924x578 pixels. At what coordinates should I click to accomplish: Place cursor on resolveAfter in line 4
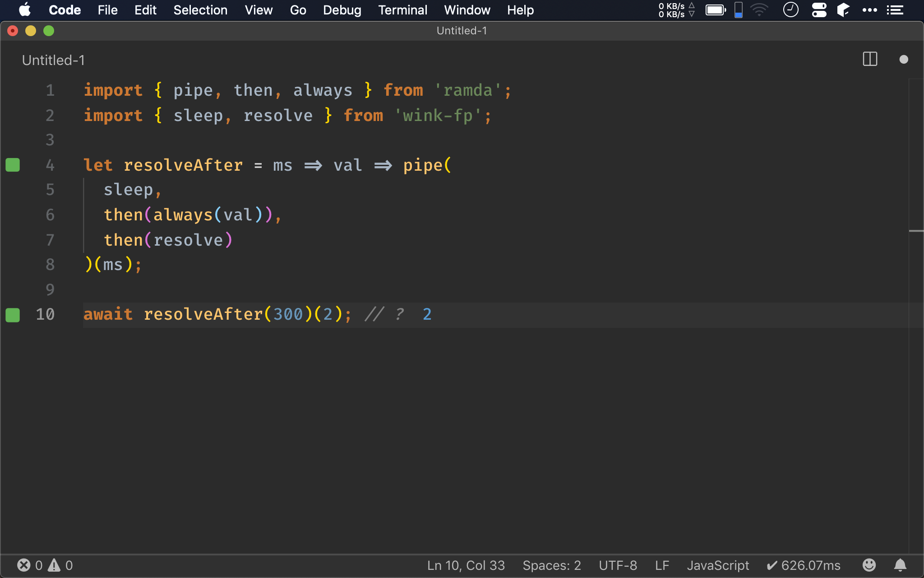pos(183,165)
